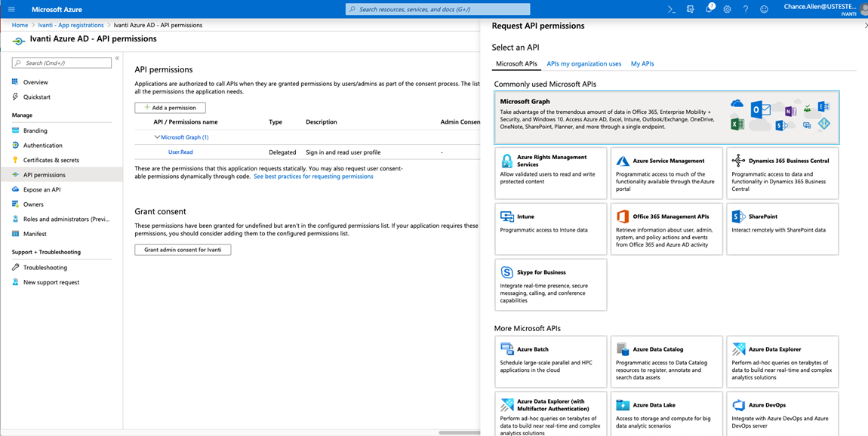View notifications via the bell icon
The height and width of the screenshot is (436, 868).
(707, 10)
